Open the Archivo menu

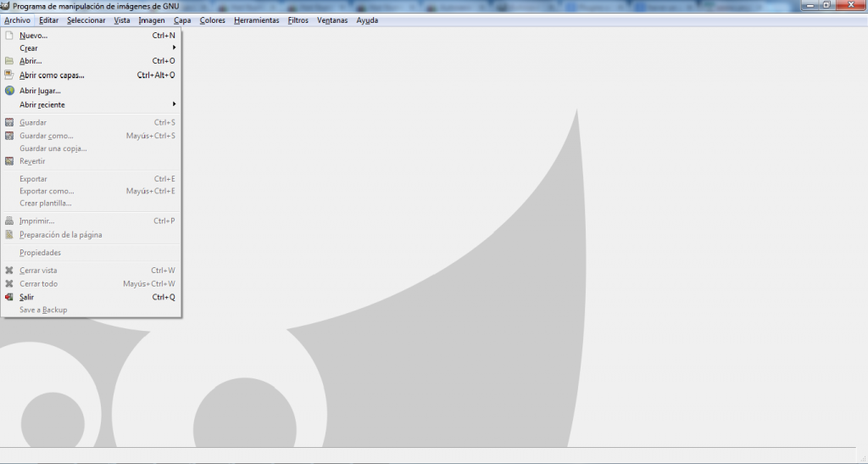(x=17, y=20)
